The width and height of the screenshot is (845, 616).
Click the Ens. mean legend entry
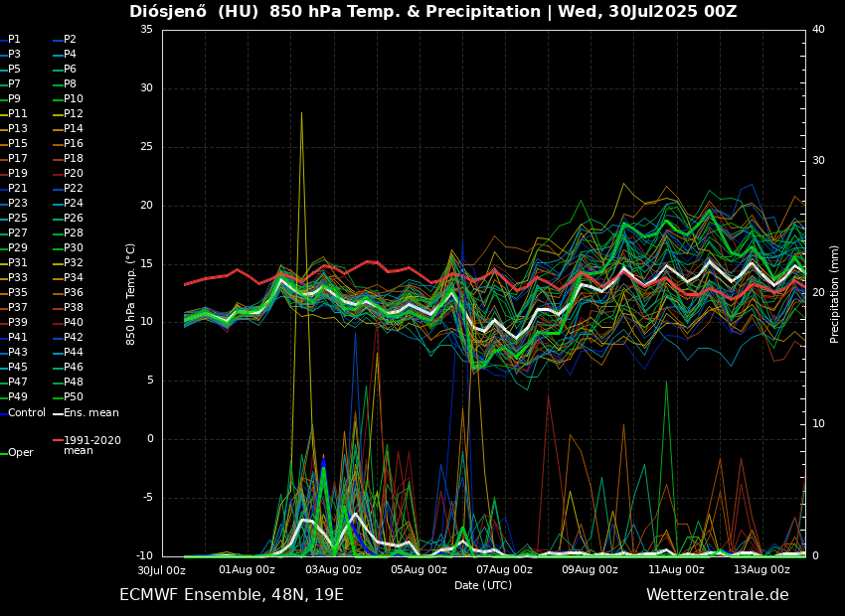[90, 412]
